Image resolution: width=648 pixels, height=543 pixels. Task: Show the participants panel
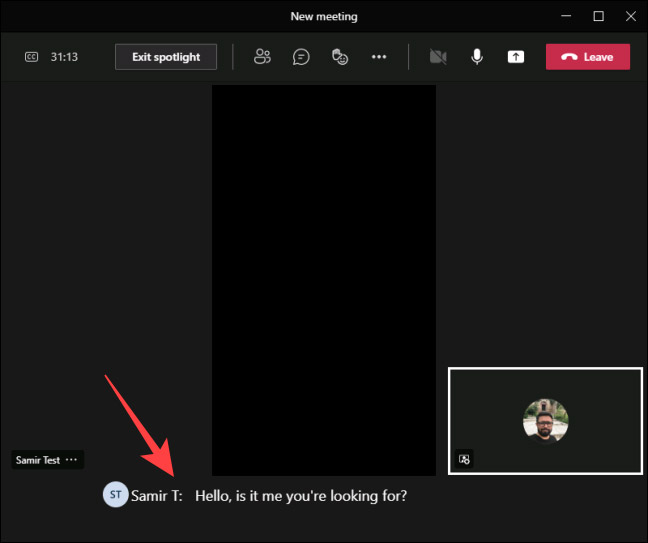pos(262,57)
